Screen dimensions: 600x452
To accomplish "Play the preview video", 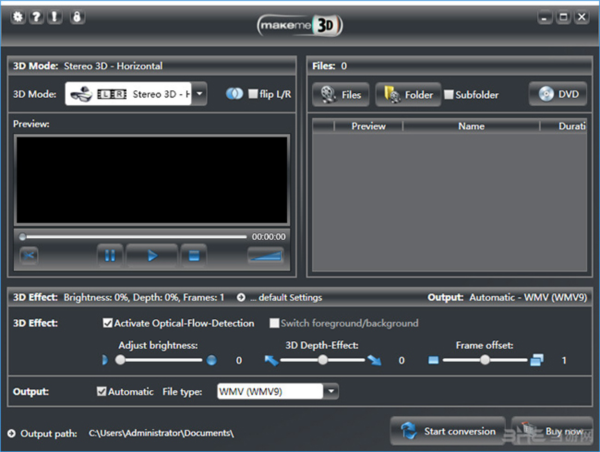I will (152, 255).
